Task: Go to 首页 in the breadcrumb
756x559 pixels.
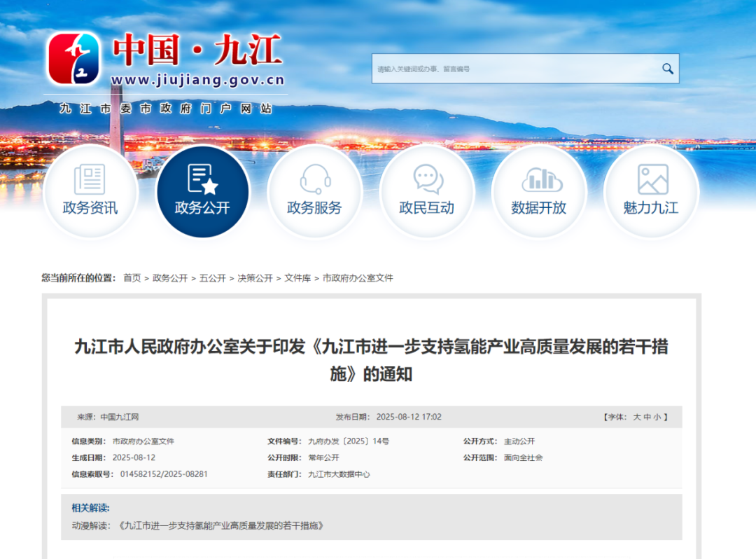Action: coord(132,278)
